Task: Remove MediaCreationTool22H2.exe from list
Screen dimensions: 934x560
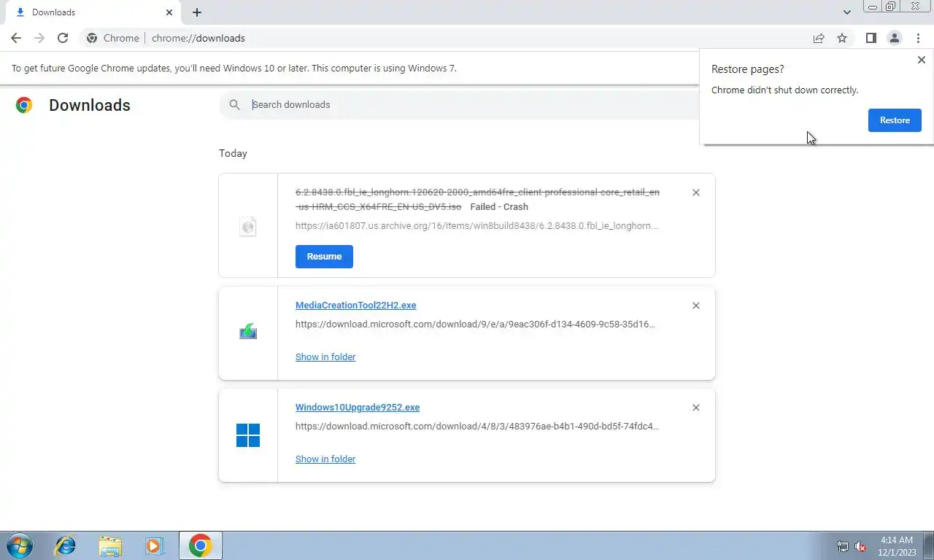Action: tap(695, 306)
